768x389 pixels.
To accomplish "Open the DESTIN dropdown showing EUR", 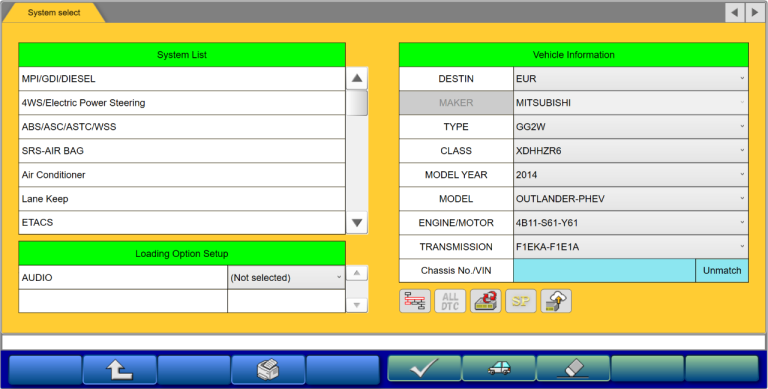I will [631, 78].
